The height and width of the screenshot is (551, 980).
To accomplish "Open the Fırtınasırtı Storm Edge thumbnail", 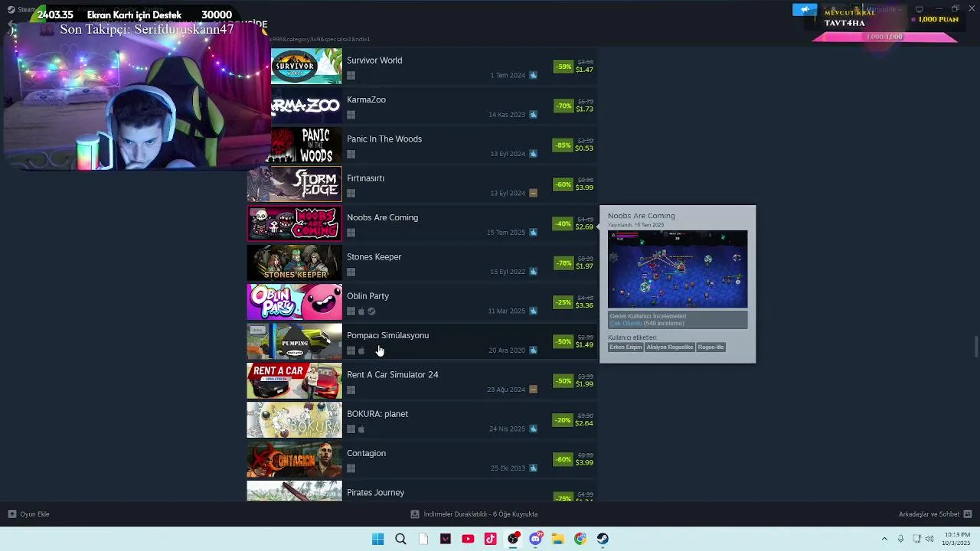I will 294,184.
